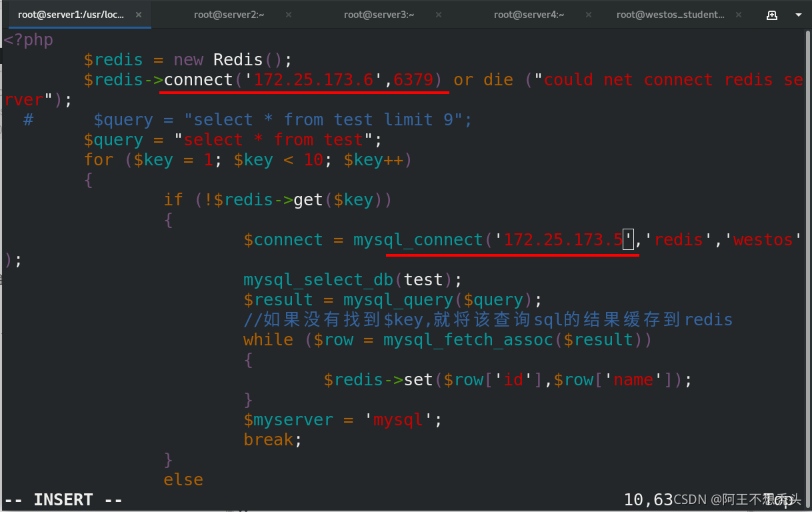Image resolution: width=812 pixels, height=512 pixels.
Task: Click the 'set' method of $redis
Action: (x=418, y=380)
